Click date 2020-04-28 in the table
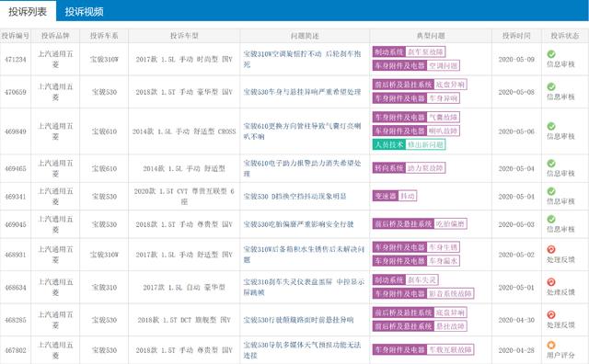Screen dimensions: 589x364 (x=516, y=350)
